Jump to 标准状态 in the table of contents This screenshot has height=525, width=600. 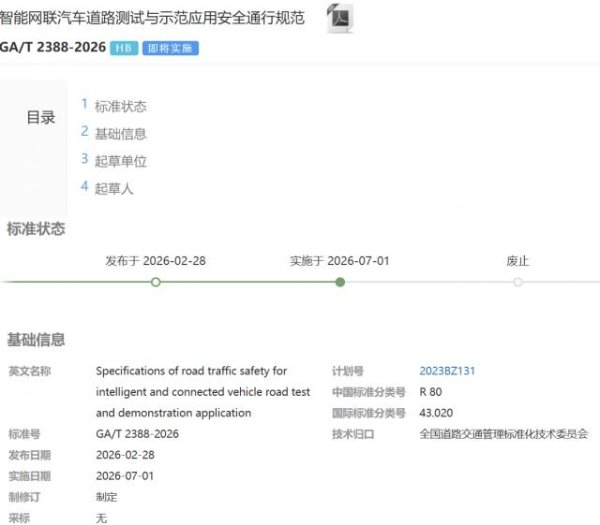pyautogui.click(x=121, y=106)
